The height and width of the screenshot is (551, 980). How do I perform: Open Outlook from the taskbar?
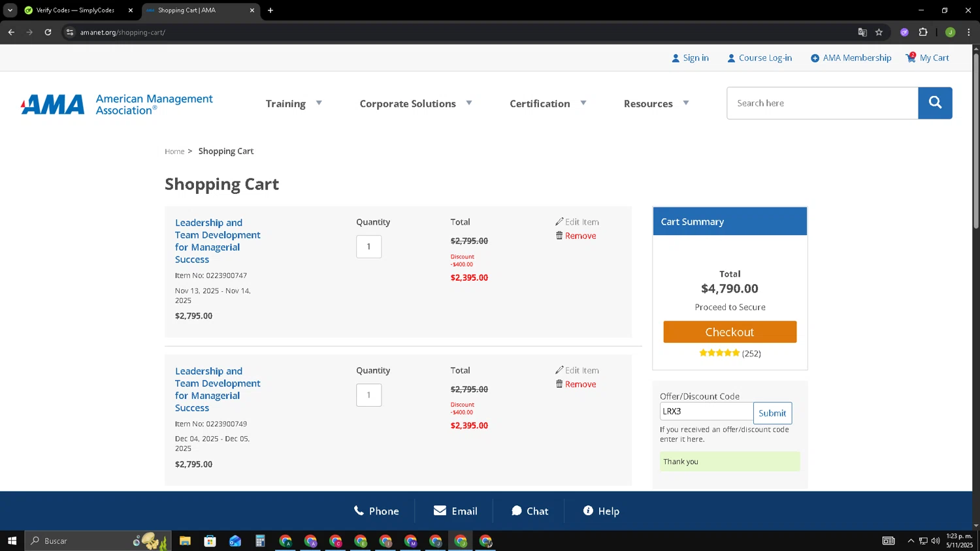tap(235, 541)
